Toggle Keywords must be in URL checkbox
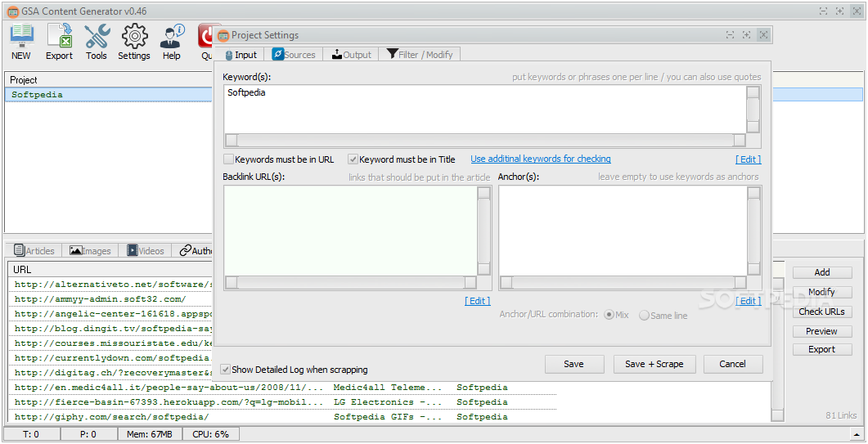 pyautogui.click(x=228, y=159)
